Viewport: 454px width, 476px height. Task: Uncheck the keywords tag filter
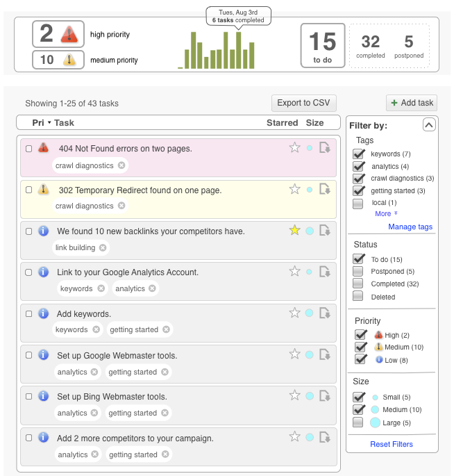358,154
